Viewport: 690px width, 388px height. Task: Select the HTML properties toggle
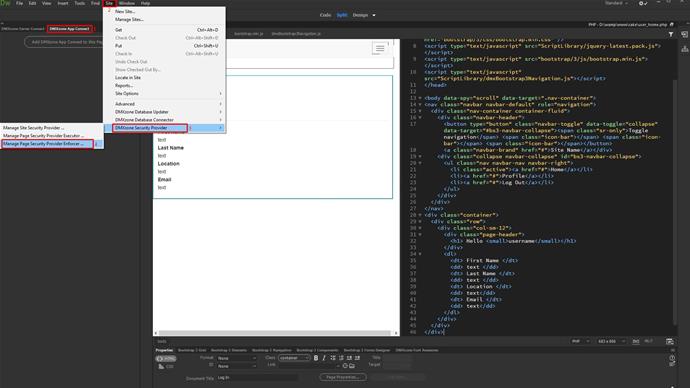(165, 359)
